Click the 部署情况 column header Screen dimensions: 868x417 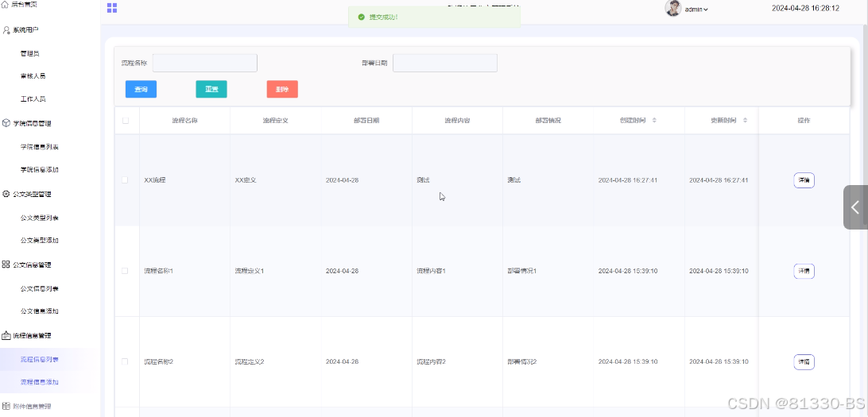[548, 120]
